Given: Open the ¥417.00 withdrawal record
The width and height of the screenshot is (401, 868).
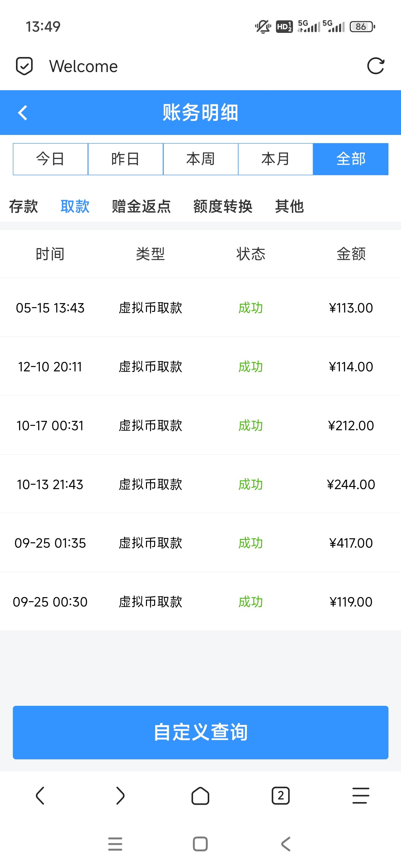Looking at the screenshot, I should tap(200, 542).
